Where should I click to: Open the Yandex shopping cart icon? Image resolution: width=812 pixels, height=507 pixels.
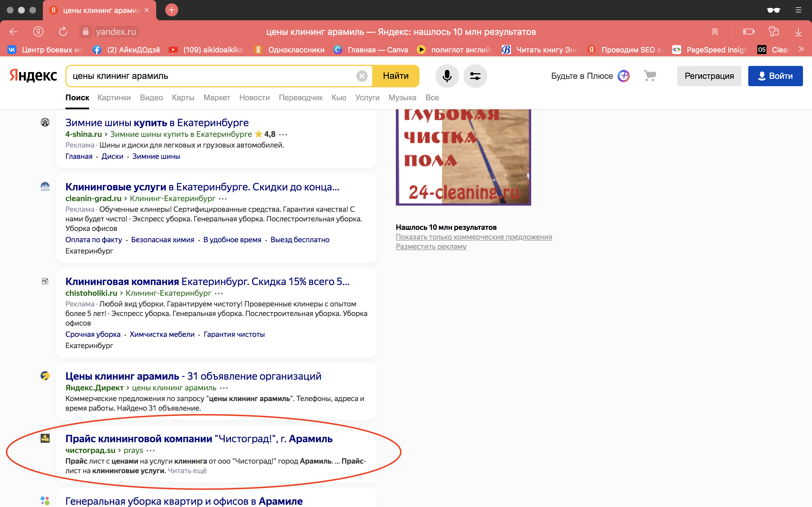pyautogui.click(x=650, y=76)
